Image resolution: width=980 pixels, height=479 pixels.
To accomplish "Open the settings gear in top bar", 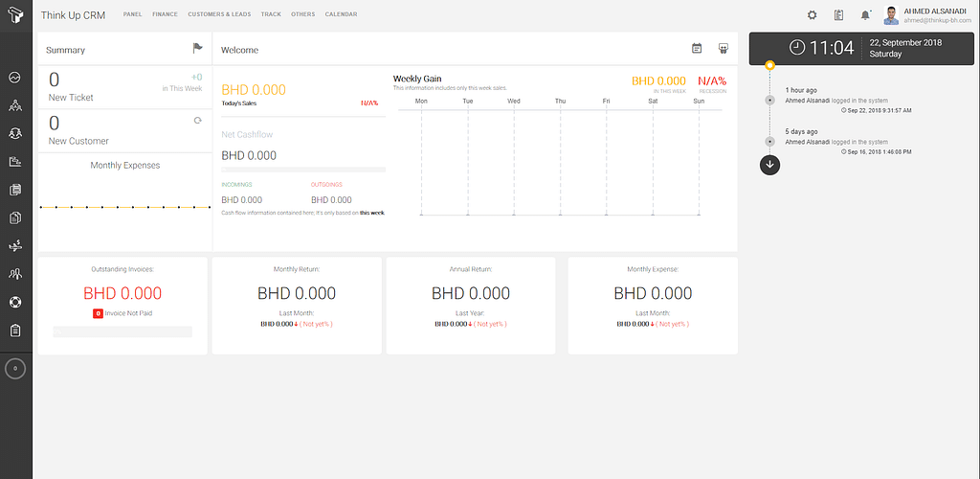I will pyautogui.click(x=812, y=15).
